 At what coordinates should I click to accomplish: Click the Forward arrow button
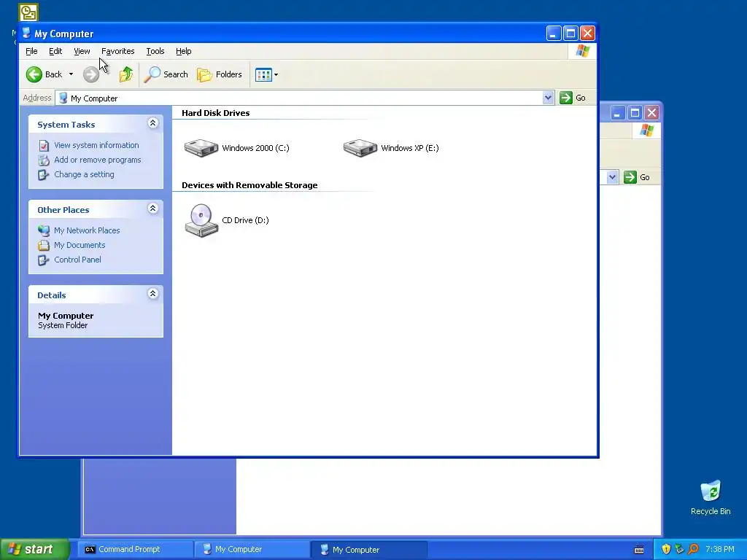[91, 74]
